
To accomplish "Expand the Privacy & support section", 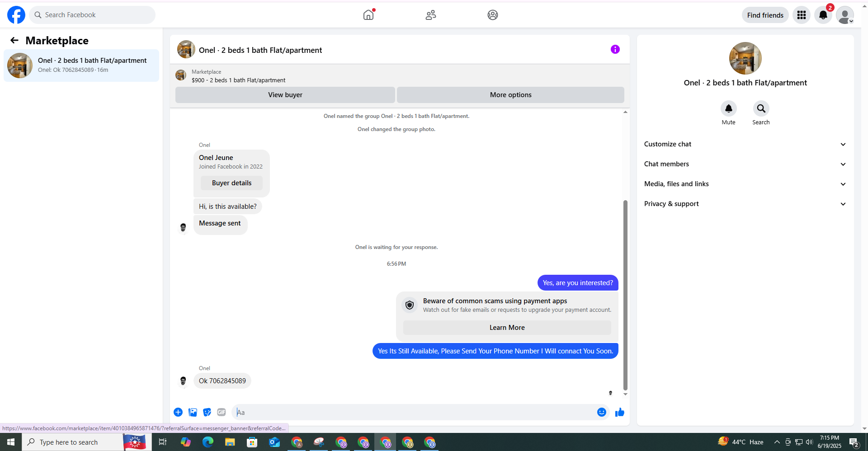I will click(745, 204).
